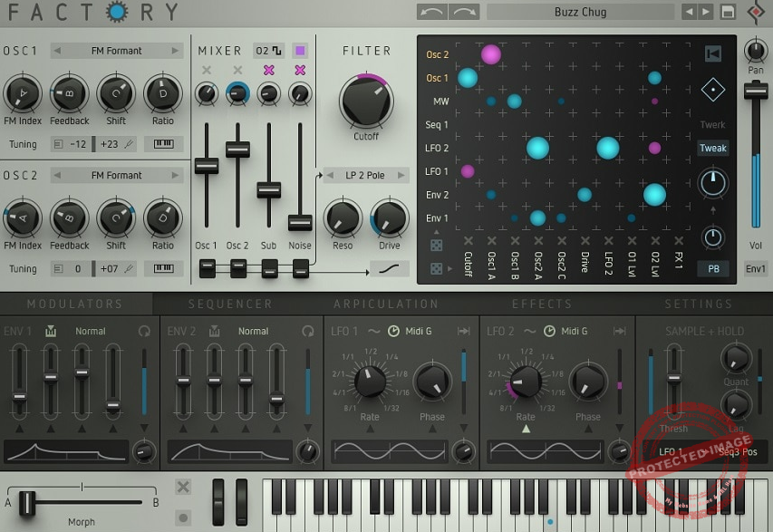Image resolution: width=773 pixels, height=532 pixels.
Task: Toggle the Sub mixer mute X
Action: pos(268,70)
